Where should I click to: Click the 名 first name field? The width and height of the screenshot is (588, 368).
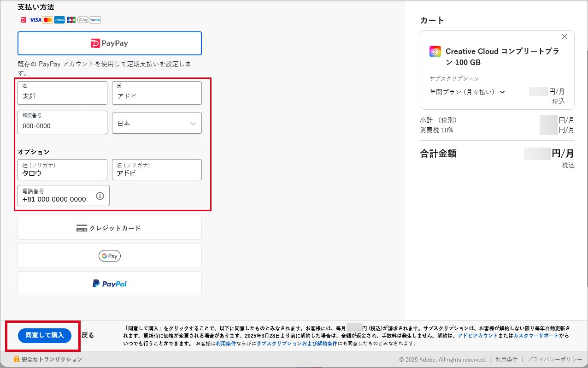(x=62, y=93)
